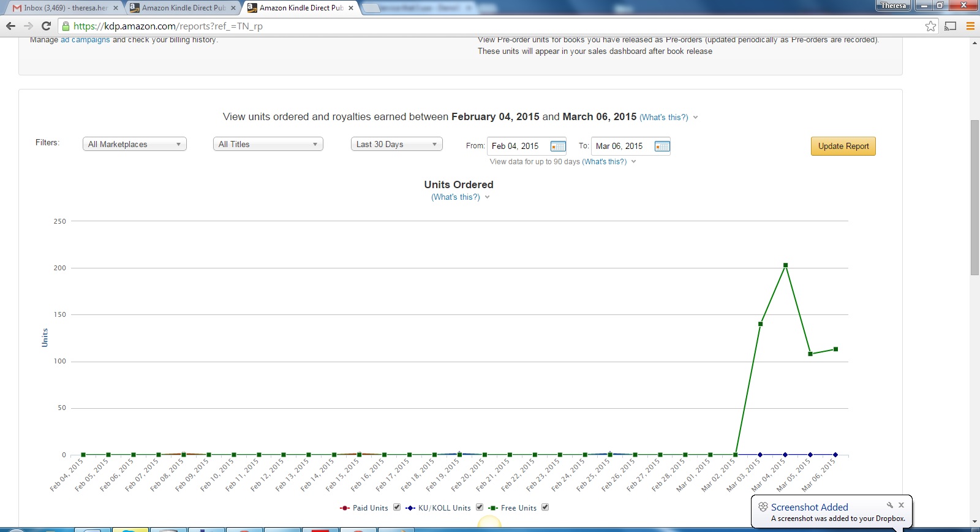Open the ad campaigns link
This screenshot has height=532, width=980.
[x=85, y=40]
